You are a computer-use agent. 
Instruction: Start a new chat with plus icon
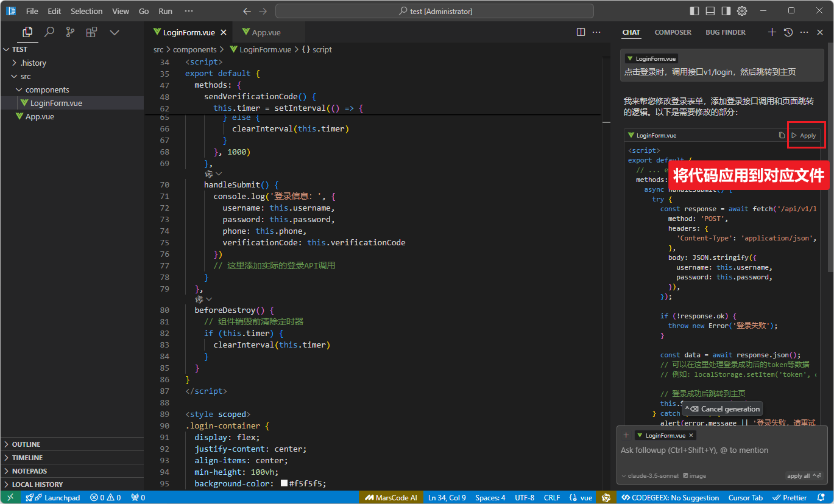(772, 32)
